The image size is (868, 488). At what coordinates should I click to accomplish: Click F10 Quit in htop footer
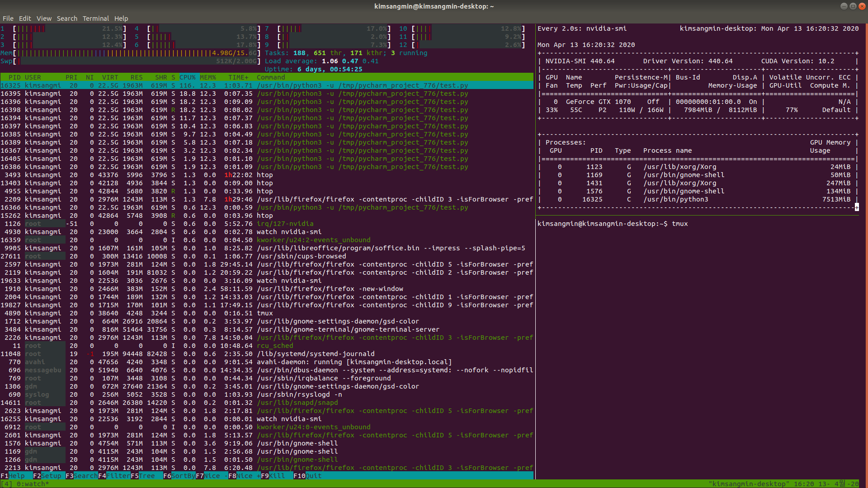click(x=308, y=476)
